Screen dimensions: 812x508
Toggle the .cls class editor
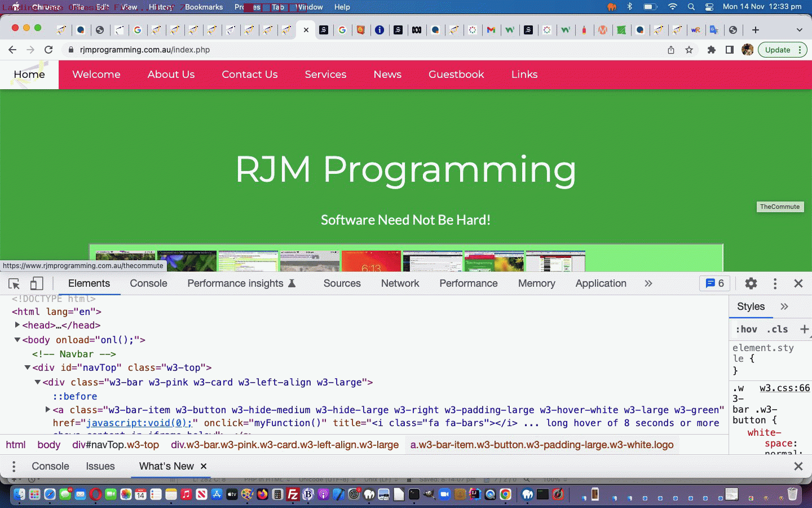pos(778,329)
